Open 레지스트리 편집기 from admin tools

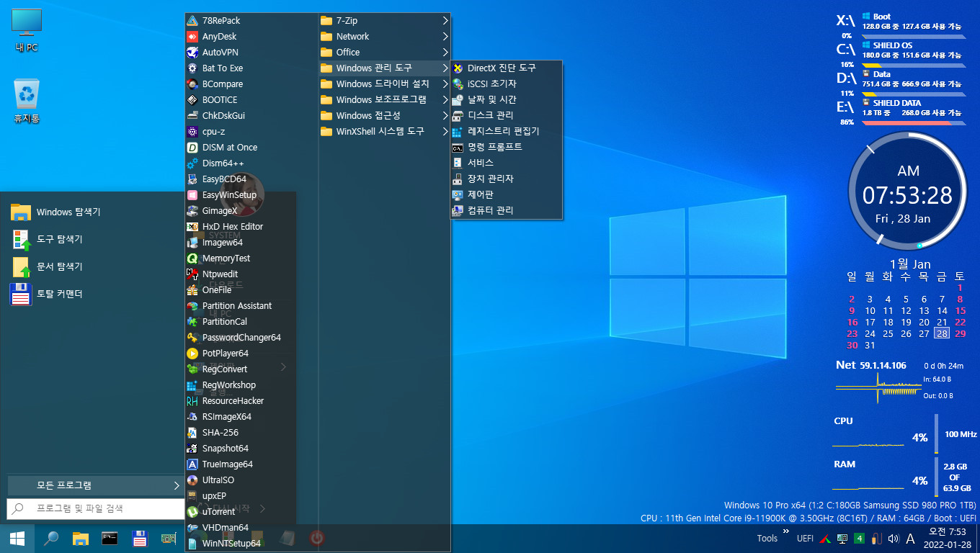pos(506,131)
